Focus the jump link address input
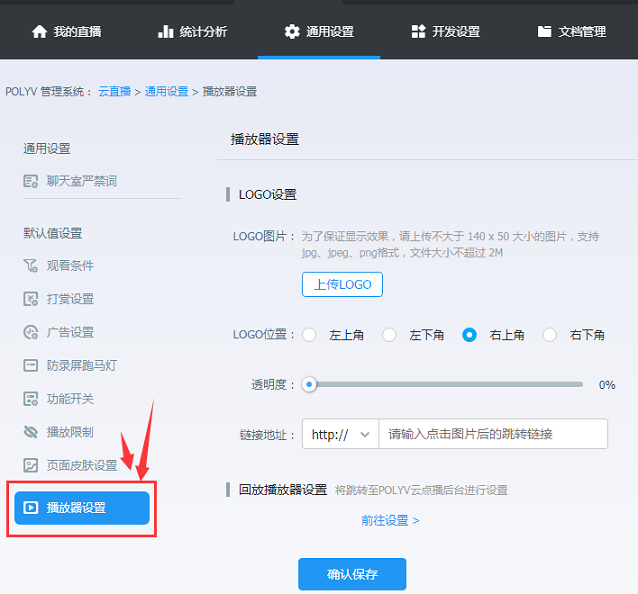This screenshot has width=638, height=594. point(492,434)
